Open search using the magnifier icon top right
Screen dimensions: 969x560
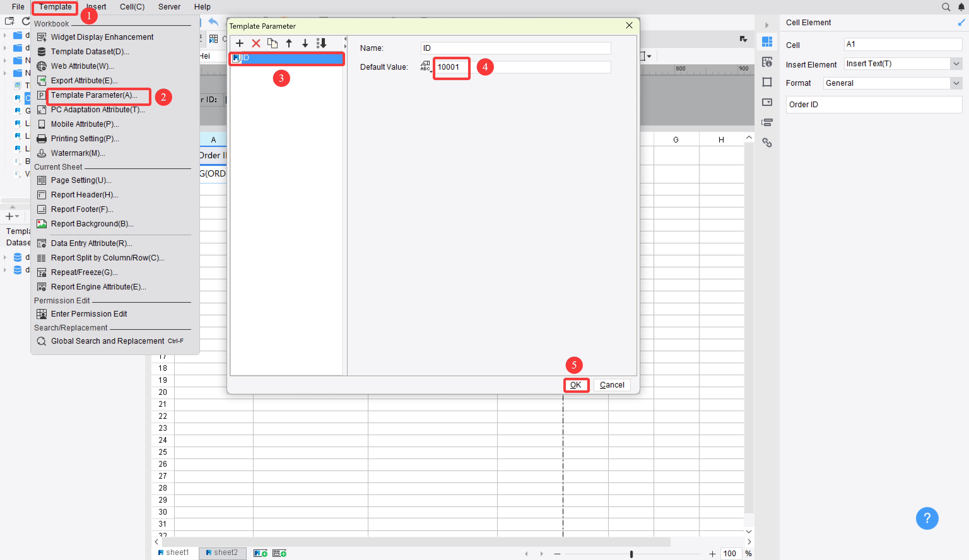pyautogui.click(x=946, y=7)
